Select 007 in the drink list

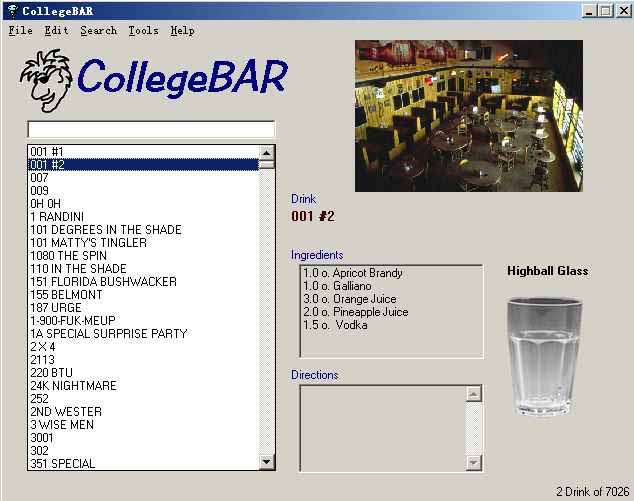[x=40, y=178]
